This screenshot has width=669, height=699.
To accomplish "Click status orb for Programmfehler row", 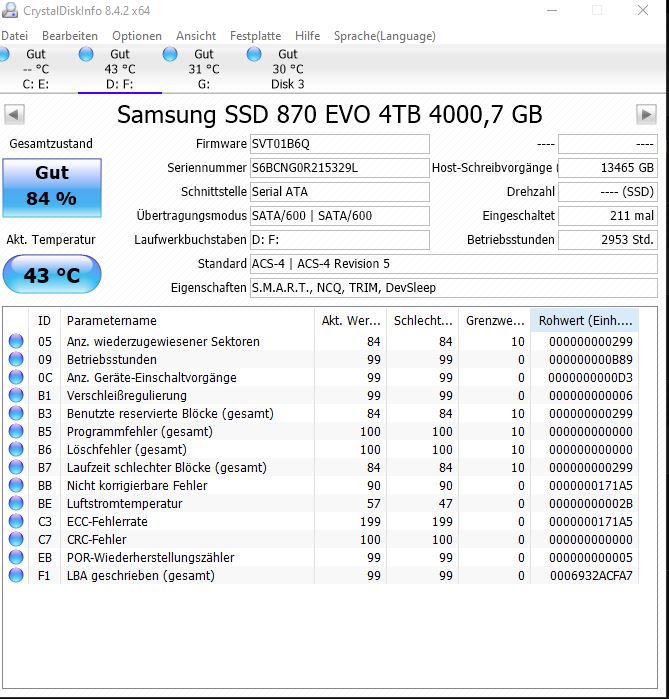I will click(16, 431).
